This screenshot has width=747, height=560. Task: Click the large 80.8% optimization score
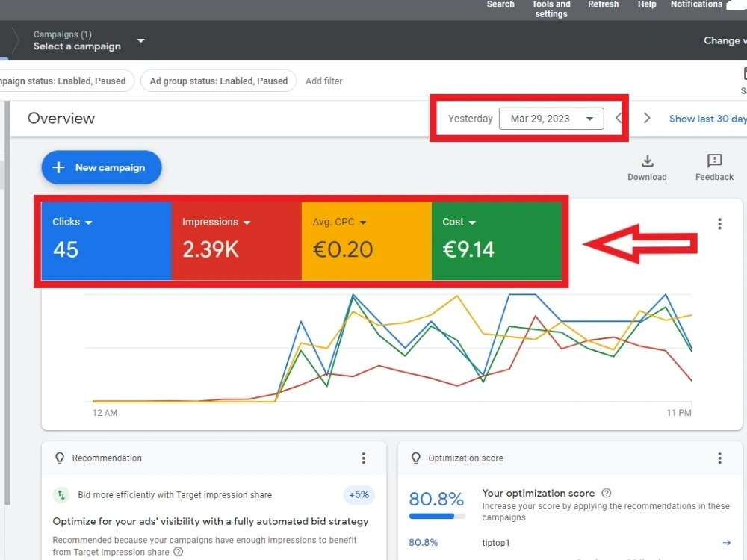(x=436, y=499)
